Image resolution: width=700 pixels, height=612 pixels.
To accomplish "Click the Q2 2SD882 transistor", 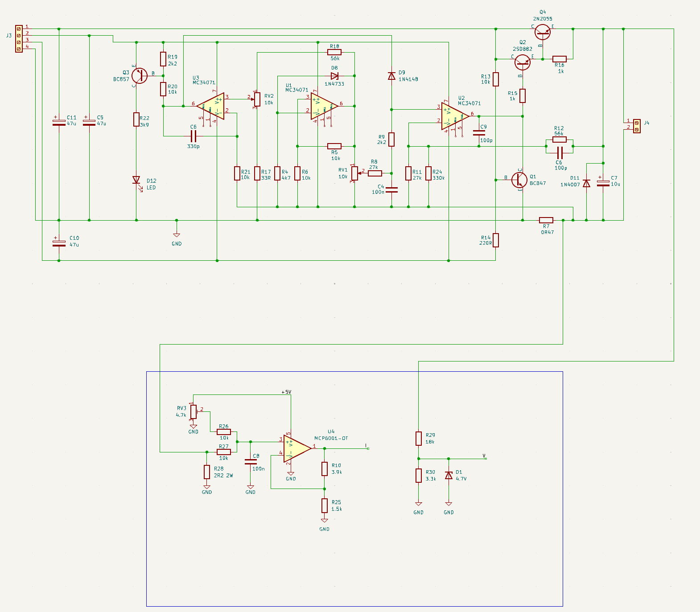I will (x=522, y=62).
